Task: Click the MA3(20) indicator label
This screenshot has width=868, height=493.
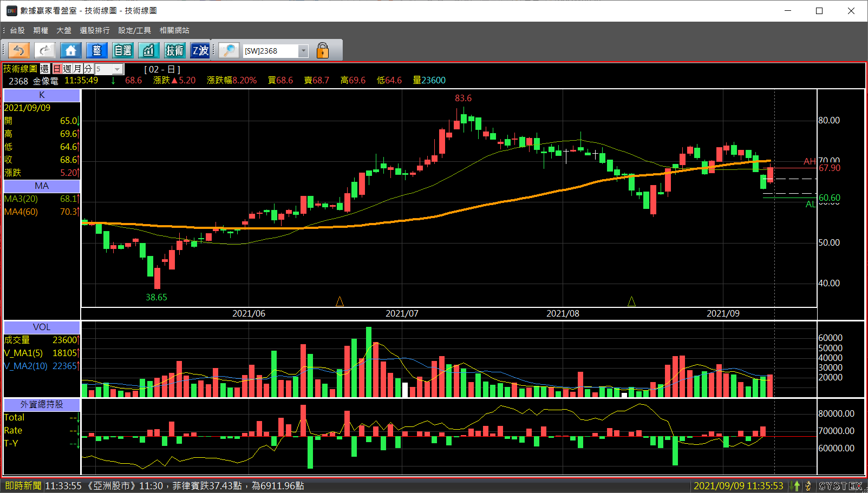Action: point(21,199)
